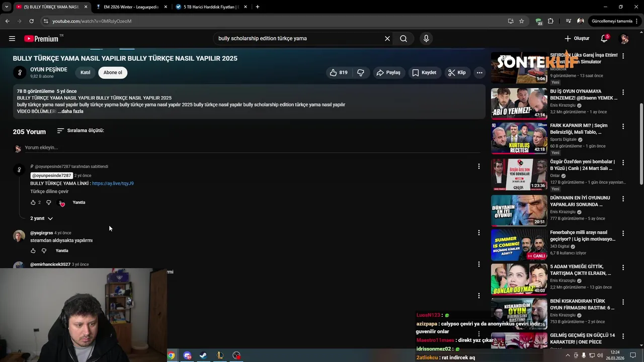This screenshot has width=644, height=362.
Task: Open options for Fenerbahçe milli arayı video
Action: 623,234
